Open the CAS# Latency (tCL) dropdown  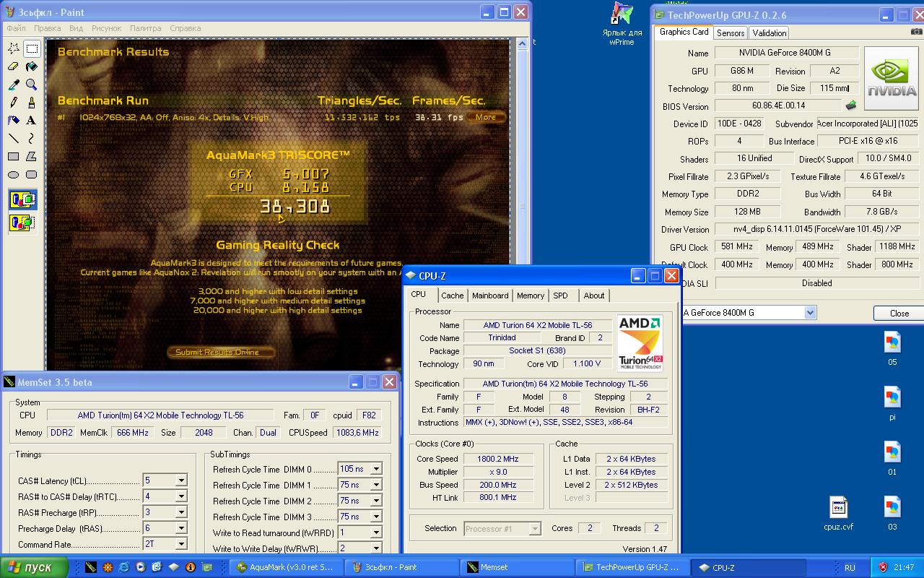click(181, 480)
